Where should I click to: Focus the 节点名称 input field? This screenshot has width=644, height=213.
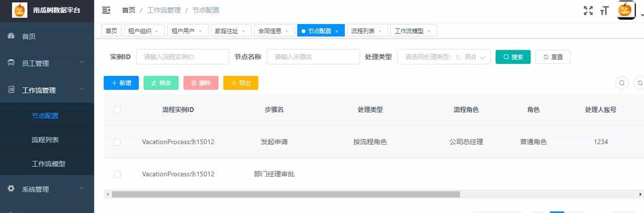[313, 57]
